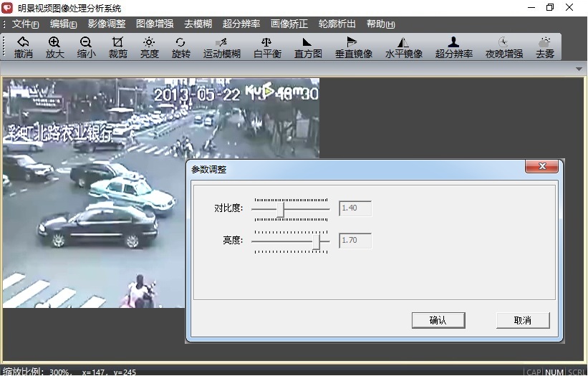
Task: Select the 缩小 (Zoom out) tool
Action: (86, 47)
